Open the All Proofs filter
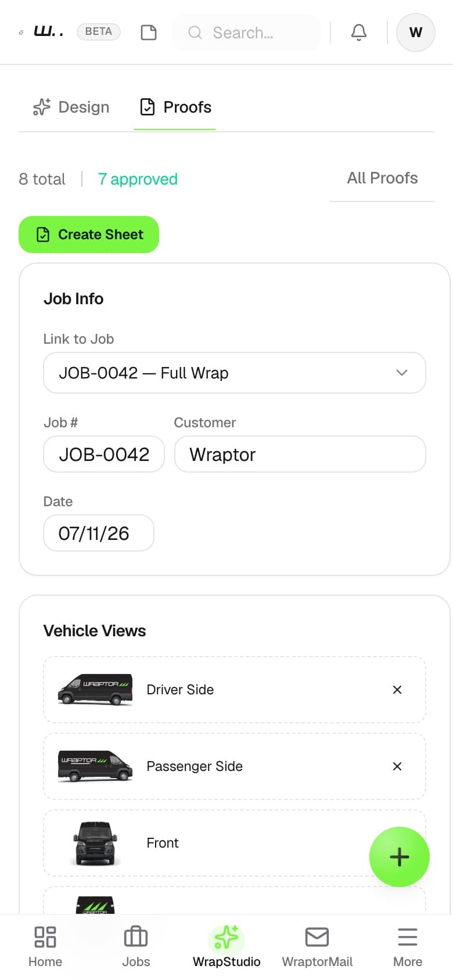Viewport: 453px width, 980px height. pyautogui.click(x=382, y=178)
